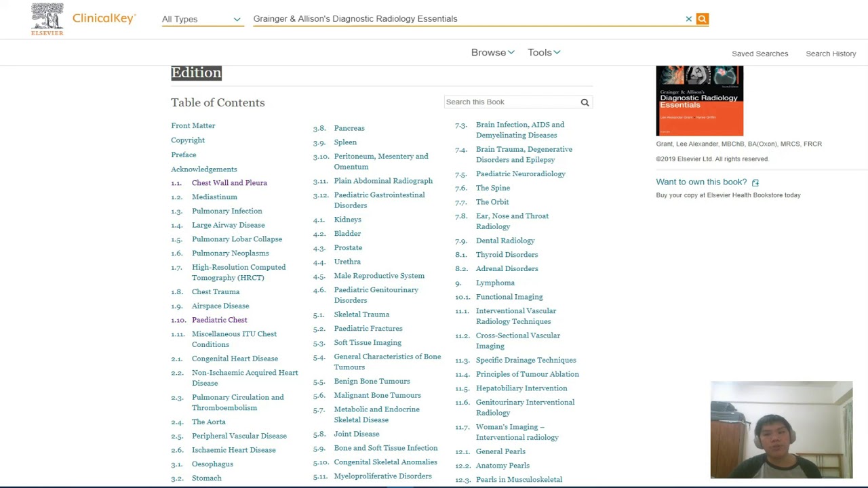Open chapter Ischaemic Heart Disease
The image size is (868, 488).
pyautogui.click(x=233, y=450)
